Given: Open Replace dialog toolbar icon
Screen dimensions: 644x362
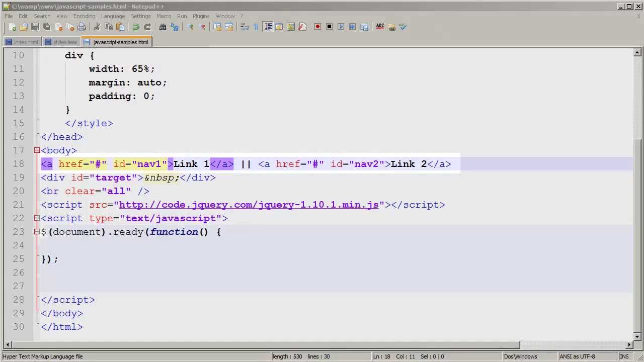Looking at the screenshot, I should coord(175,27).
